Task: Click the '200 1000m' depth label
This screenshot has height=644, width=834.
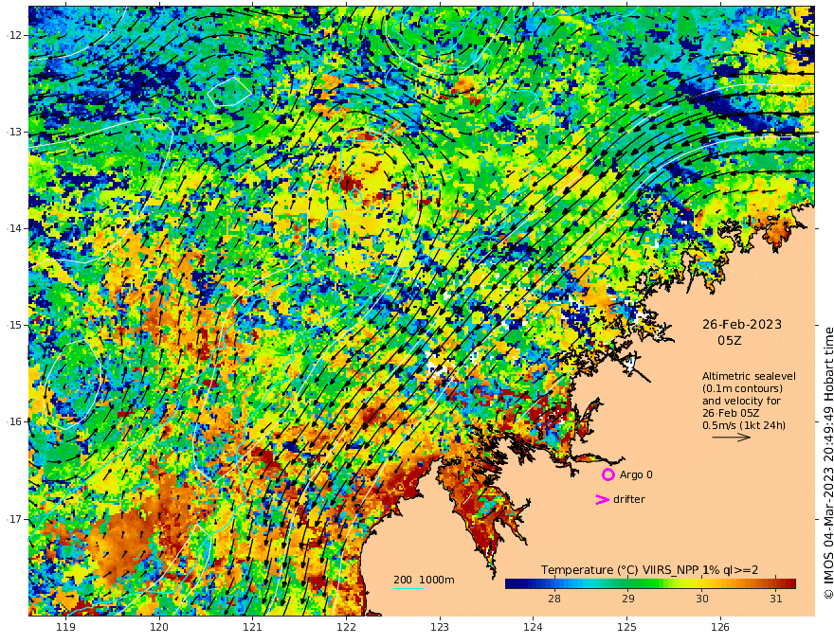Action: [x=424, y=580]
